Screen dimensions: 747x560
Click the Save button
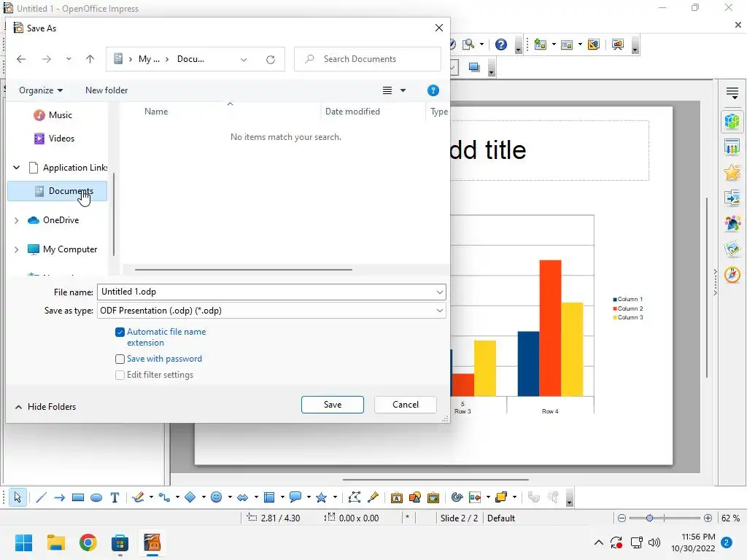click(x=333, y=404)
